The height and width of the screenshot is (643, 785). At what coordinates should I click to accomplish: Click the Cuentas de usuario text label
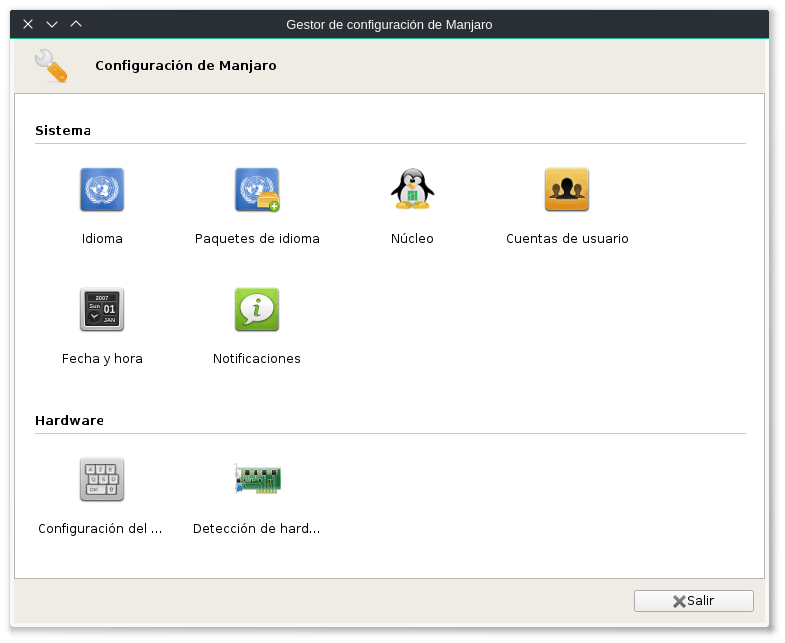567,238
